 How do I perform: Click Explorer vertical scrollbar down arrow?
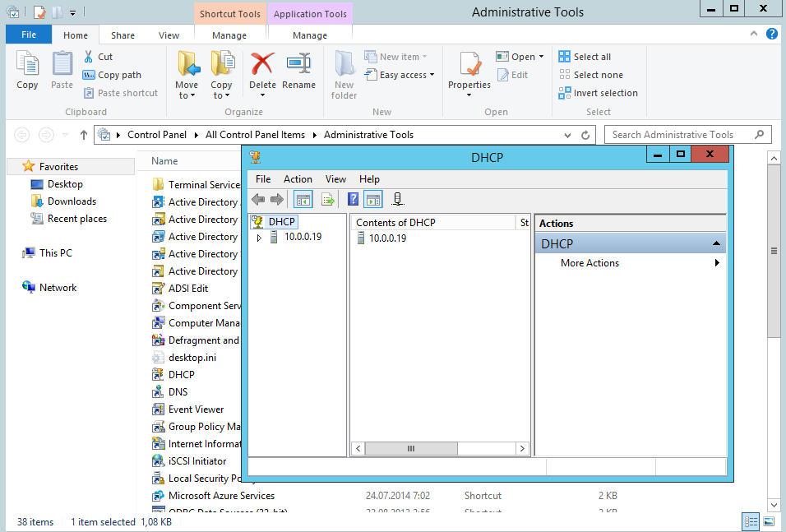click(x=774, y=505)
